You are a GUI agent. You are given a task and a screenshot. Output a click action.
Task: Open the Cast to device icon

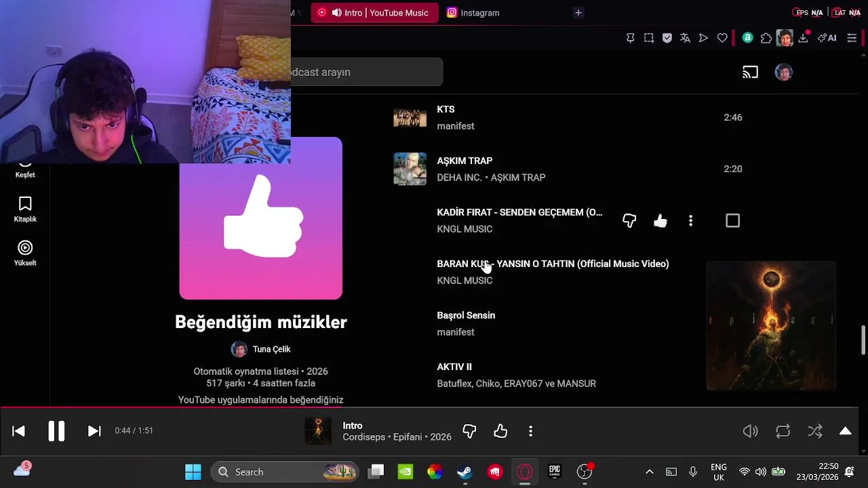pos(750,72)
